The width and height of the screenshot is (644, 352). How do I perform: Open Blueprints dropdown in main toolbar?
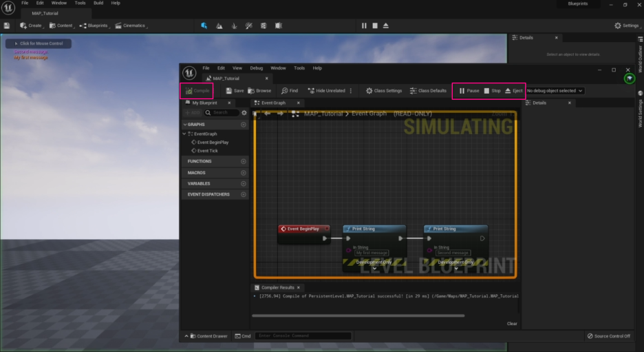point(94,25)
